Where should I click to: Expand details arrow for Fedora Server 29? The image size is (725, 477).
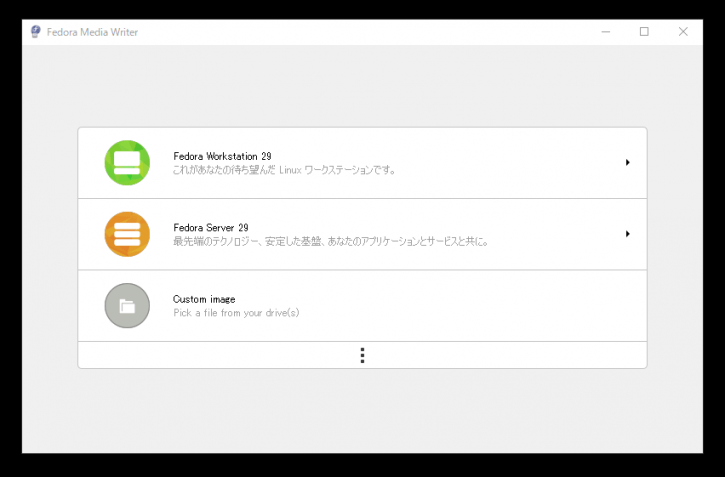click(x=627, y=234)
